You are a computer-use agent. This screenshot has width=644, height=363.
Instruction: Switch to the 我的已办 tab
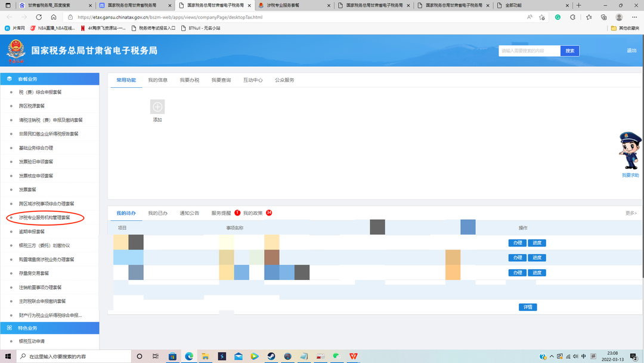(x=157, y=213)
